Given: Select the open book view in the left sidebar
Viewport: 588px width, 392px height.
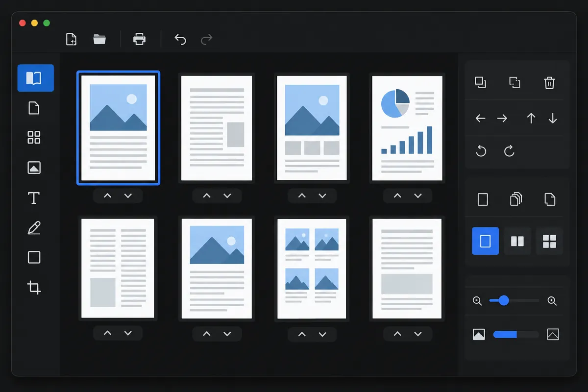Looking at the screenshot, I should [35, 78].
